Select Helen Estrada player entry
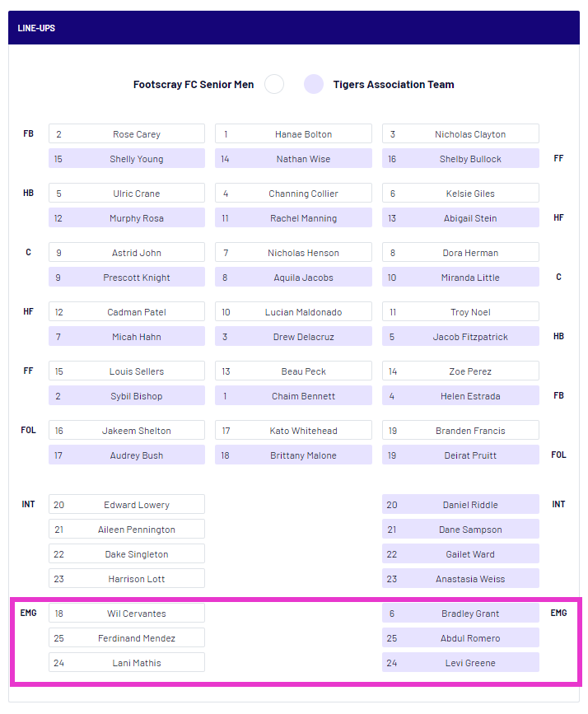 (x=460, y=396)
